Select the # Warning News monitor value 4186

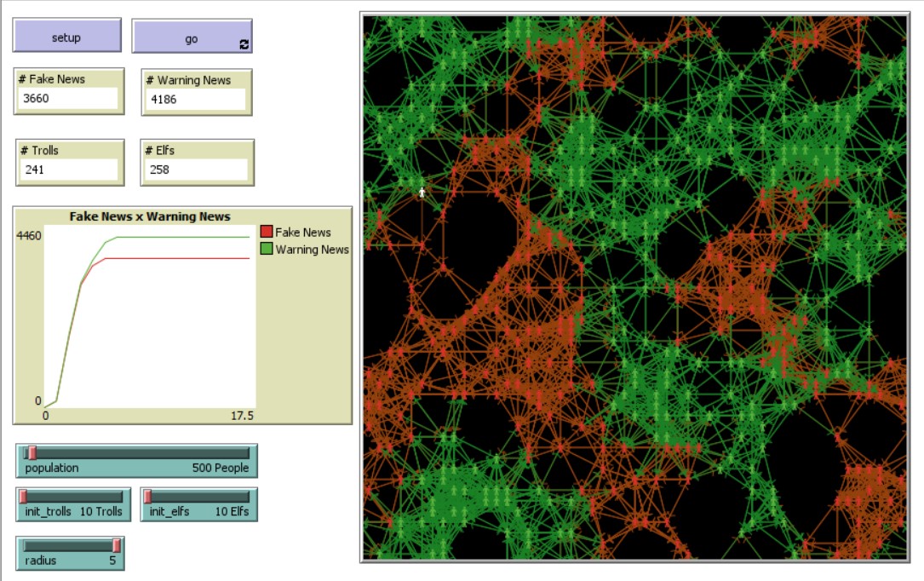tap(198, 100)
